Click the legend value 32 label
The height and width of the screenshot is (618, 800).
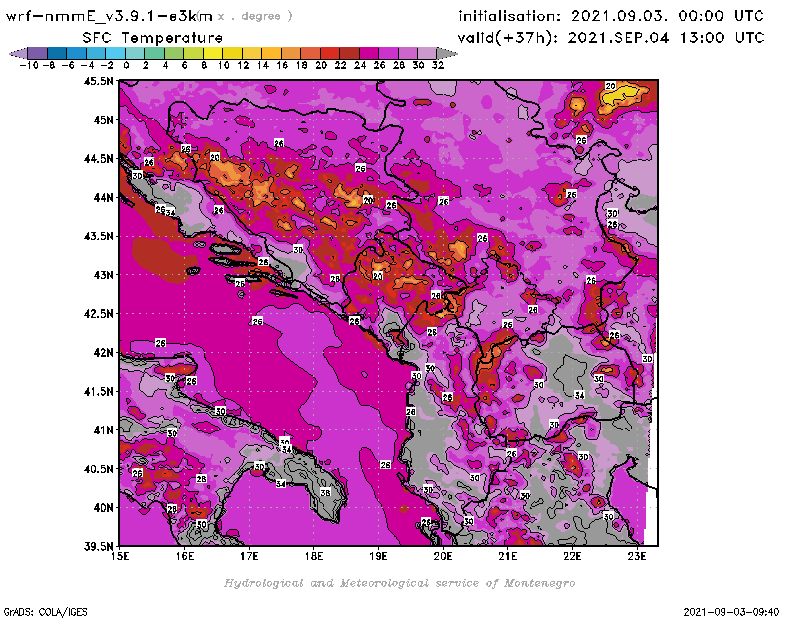(x=438, y=65)
